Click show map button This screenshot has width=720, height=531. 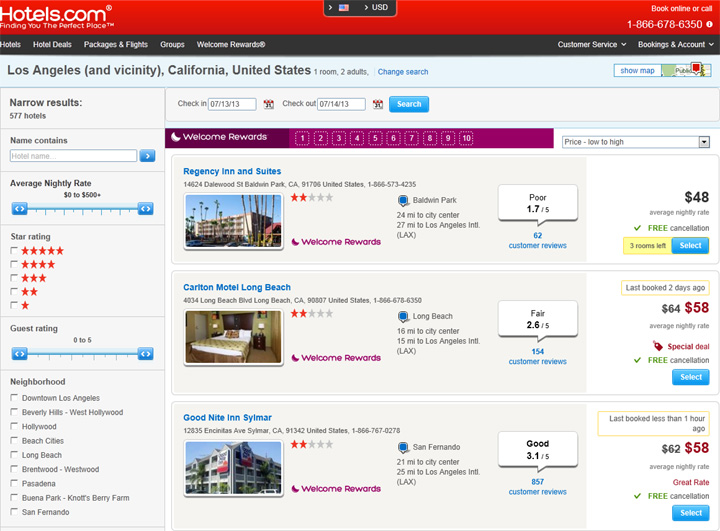[x=637, y=70]
